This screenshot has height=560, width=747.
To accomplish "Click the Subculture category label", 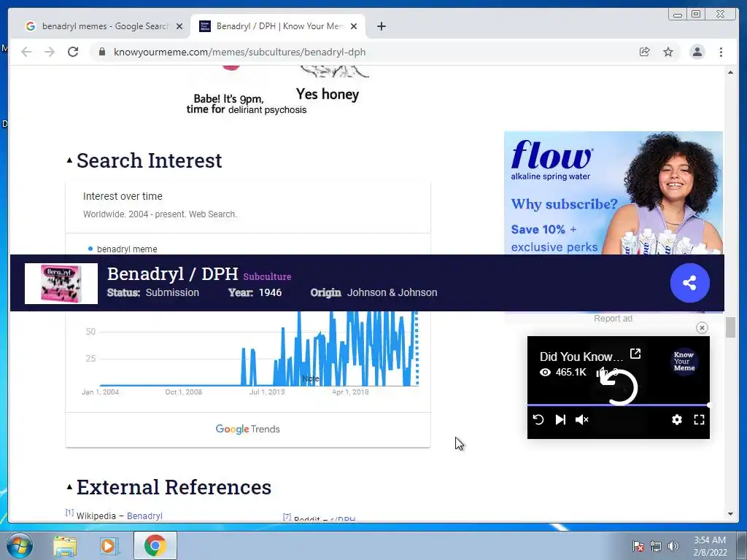I will click(267, 276).
